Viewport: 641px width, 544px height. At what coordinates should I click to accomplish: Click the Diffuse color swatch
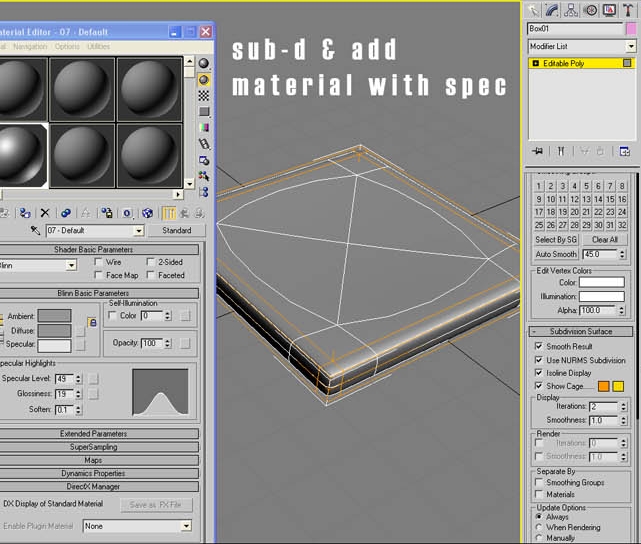click(x=54, y=331)
